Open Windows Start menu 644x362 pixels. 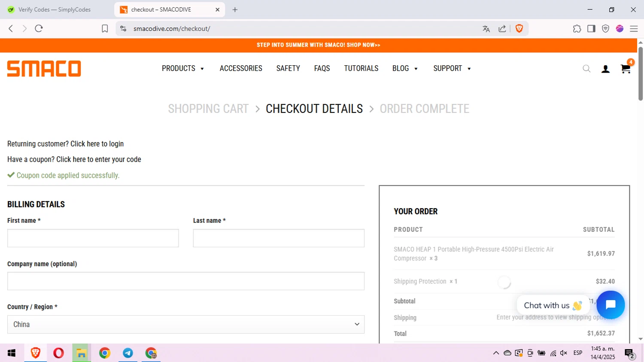12,353
